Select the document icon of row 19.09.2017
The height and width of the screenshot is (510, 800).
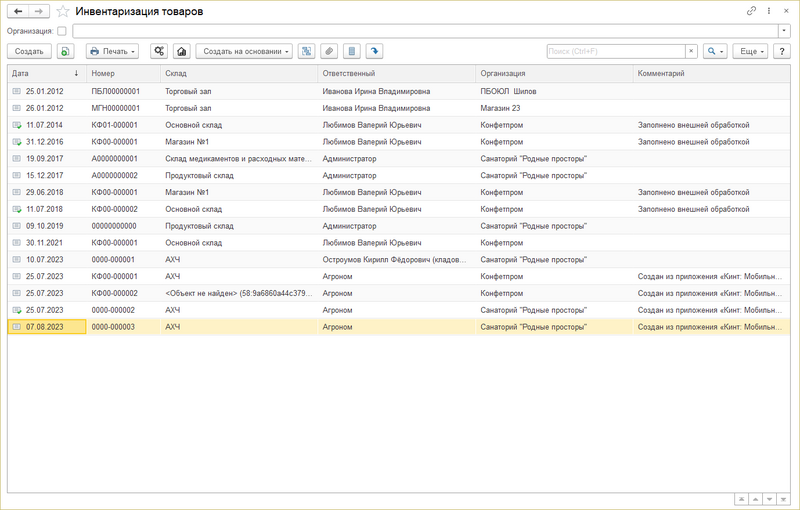pos(17,159)
